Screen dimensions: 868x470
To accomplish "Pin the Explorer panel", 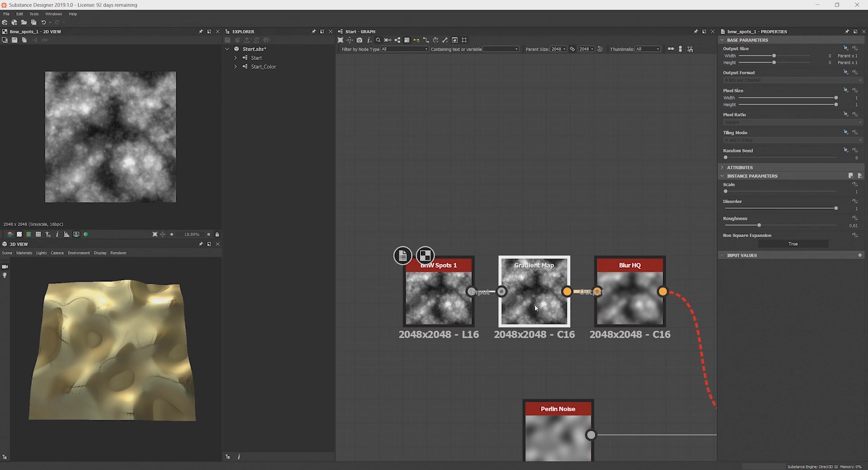I will 313,32.
